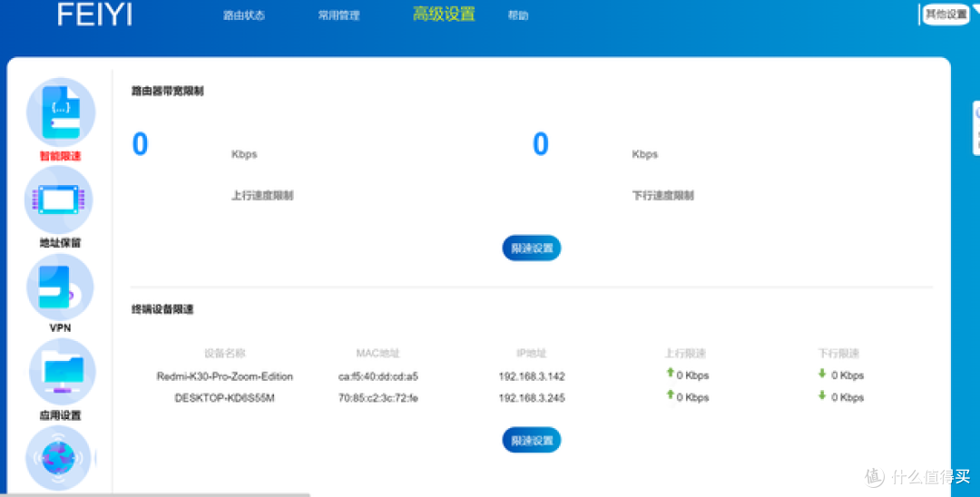The width and height of the screenshot is (980, 497).
Task: Click 限速设置 button under terminal device list
Action: click(x=532, y=440)
